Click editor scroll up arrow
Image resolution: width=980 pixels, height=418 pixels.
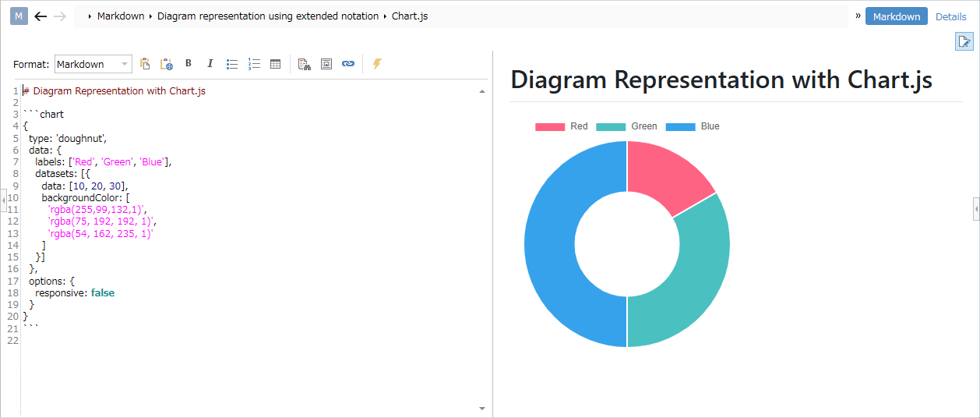[482, 91]
